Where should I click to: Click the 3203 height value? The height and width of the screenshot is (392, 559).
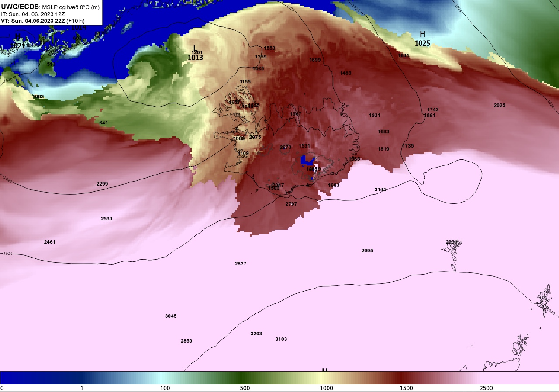(x=256, y=334)
